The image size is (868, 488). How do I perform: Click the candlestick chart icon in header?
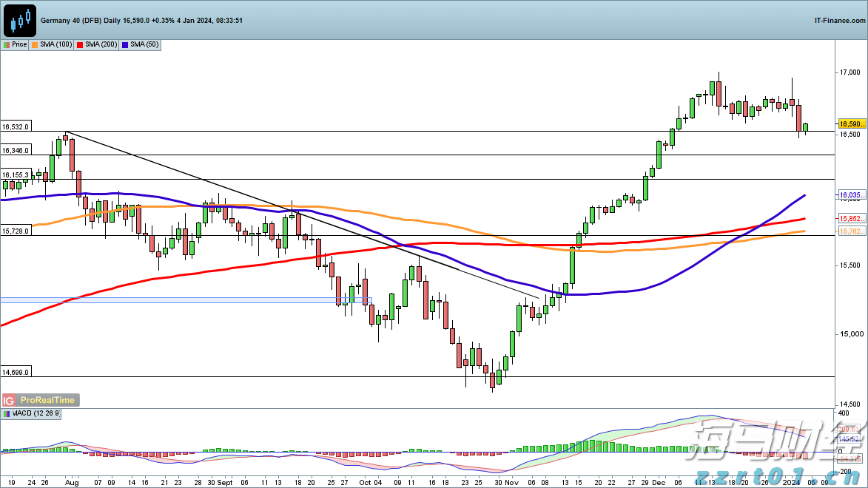point(20,21)
